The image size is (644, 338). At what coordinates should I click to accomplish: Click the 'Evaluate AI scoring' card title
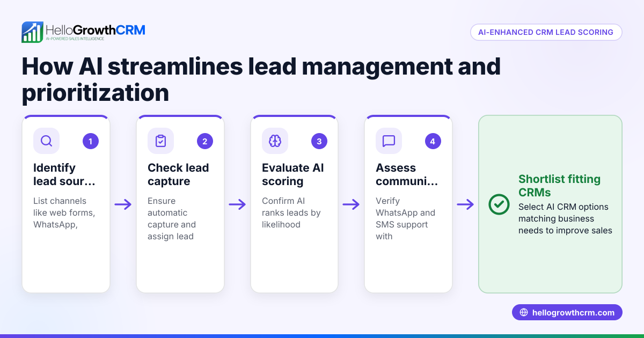[293, 174]
